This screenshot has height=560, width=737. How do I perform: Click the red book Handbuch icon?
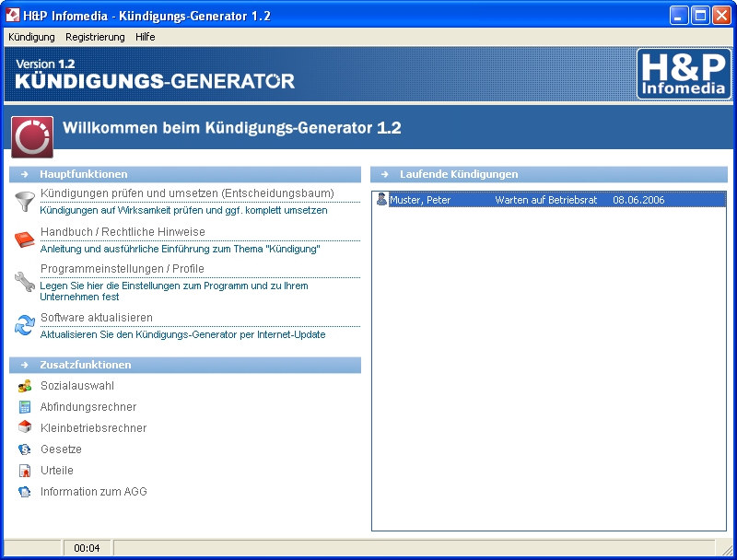click(x=25, y=239)
